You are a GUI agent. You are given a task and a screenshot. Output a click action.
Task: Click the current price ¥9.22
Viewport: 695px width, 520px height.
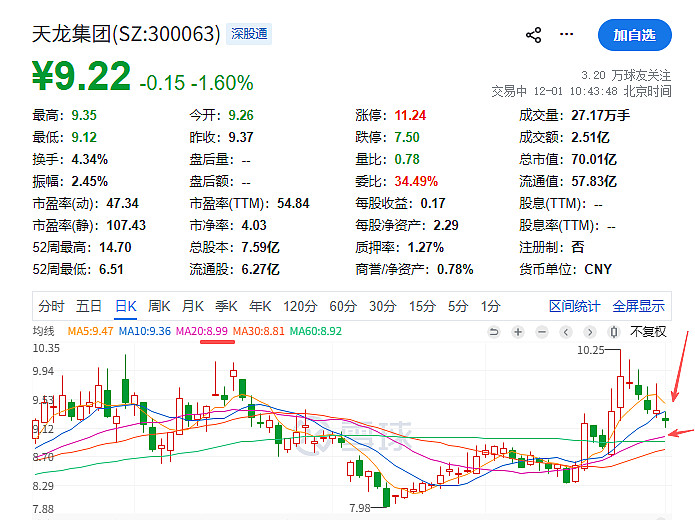click(82, 76)
